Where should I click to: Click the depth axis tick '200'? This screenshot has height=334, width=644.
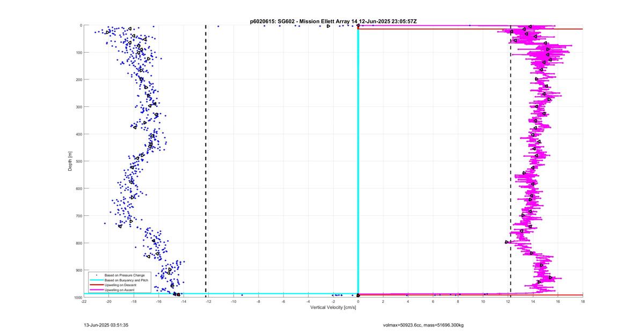click(78, 79)
